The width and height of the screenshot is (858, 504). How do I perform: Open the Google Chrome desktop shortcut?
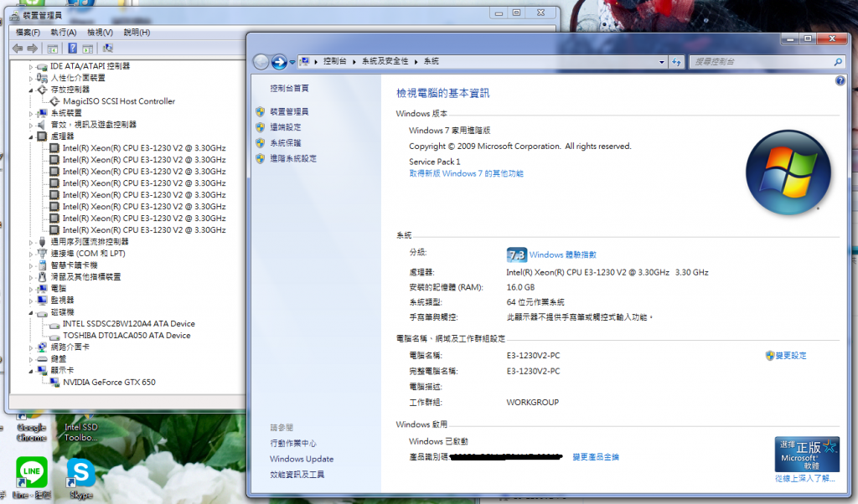[32, 432]
